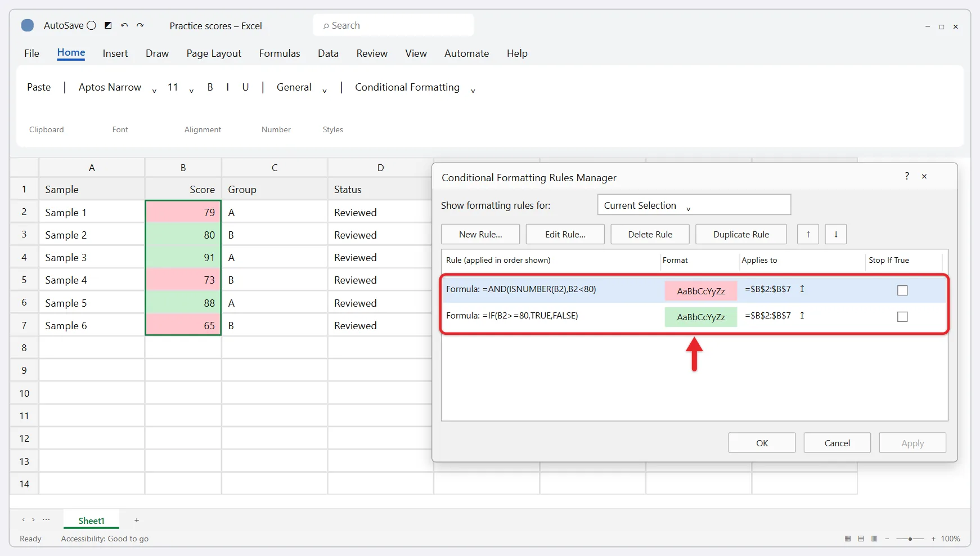Click the green format preview swatch
Screen dimensions: 980x556
click(x=701, y=317)
